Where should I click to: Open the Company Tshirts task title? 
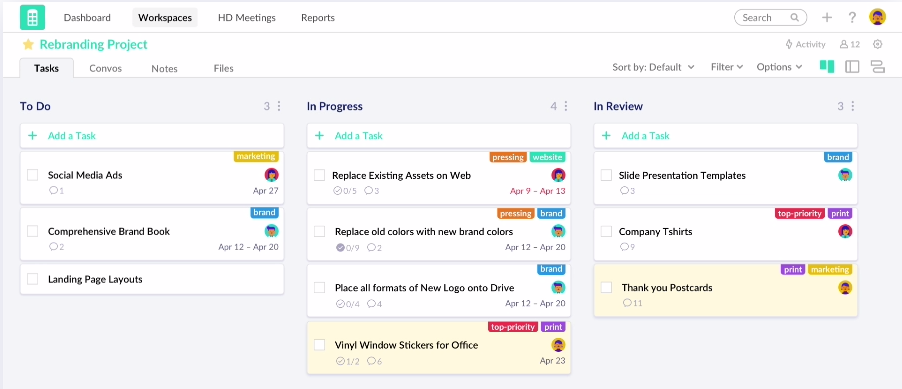(x=655, y=231)
